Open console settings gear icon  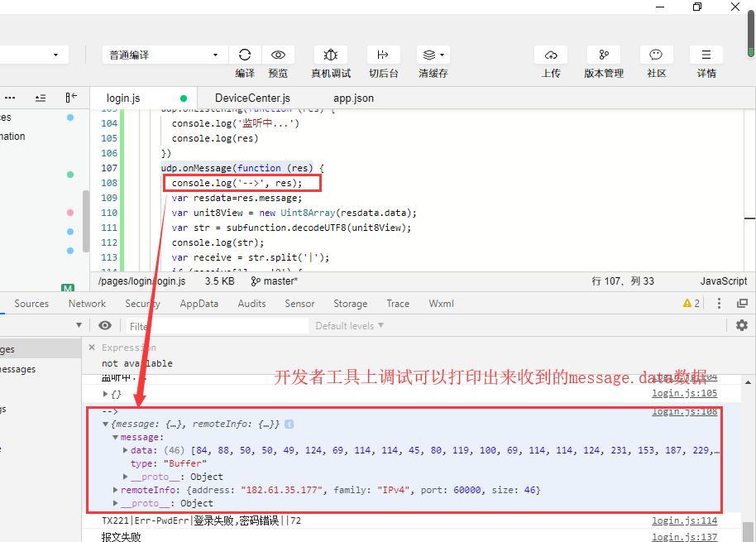[742, 325]
